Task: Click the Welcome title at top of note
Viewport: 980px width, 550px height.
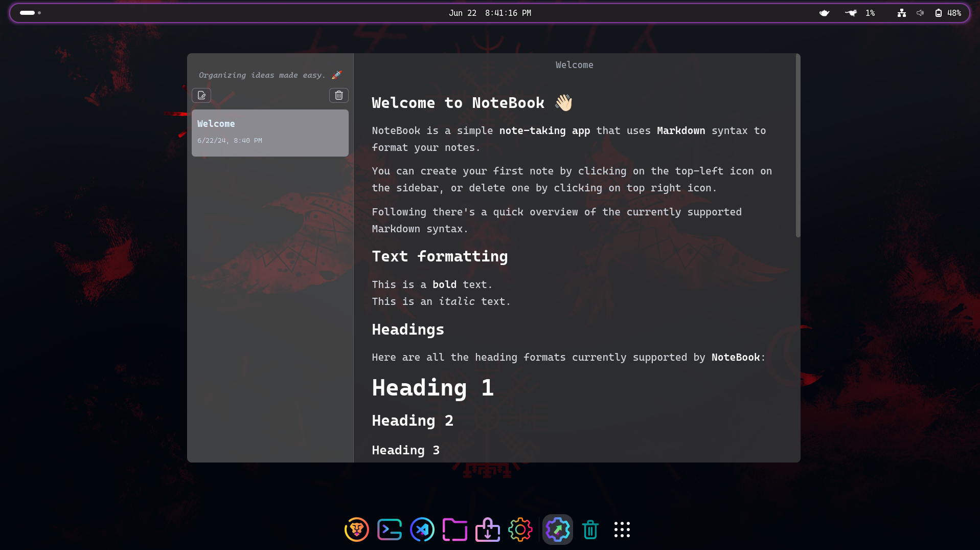Action: pyautogui.click(x=574, y=65)
